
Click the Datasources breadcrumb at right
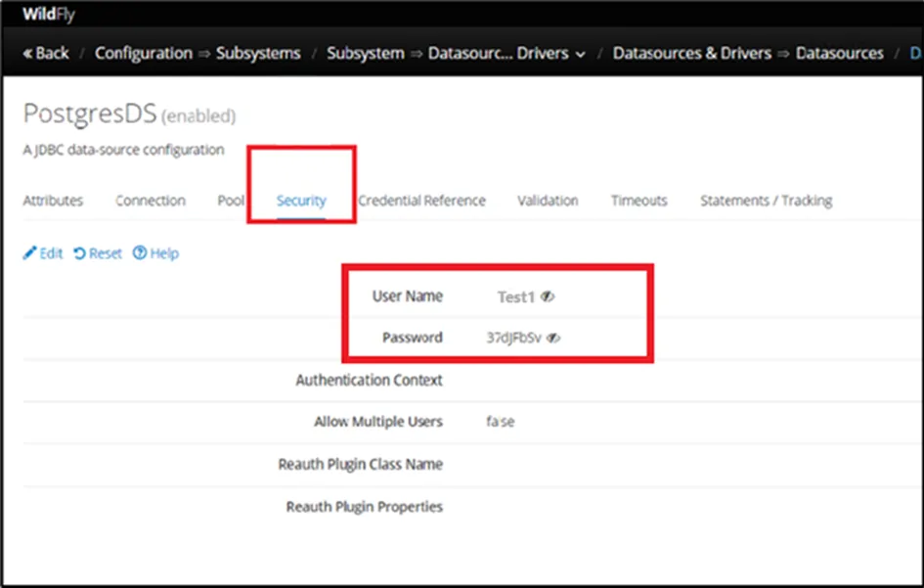(839, 53)
